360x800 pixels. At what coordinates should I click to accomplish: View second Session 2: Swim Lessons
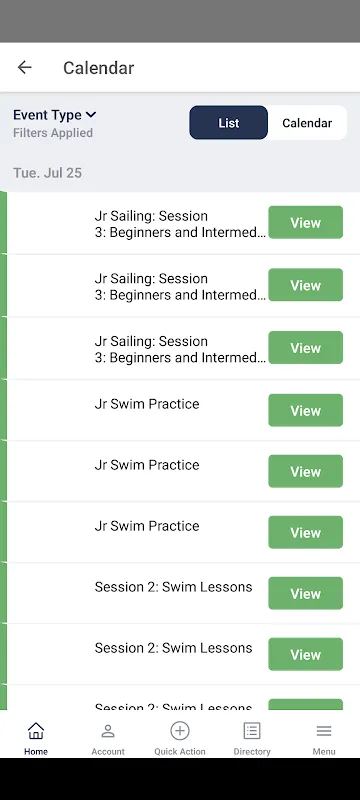[x=305, y=654]
